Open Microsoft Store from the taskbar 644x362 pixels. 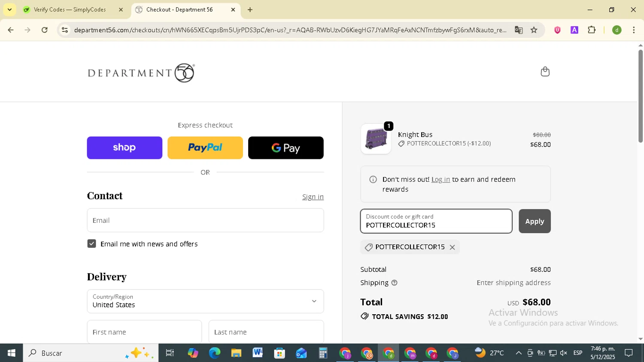pyautogui.click(x=279, y=353)
